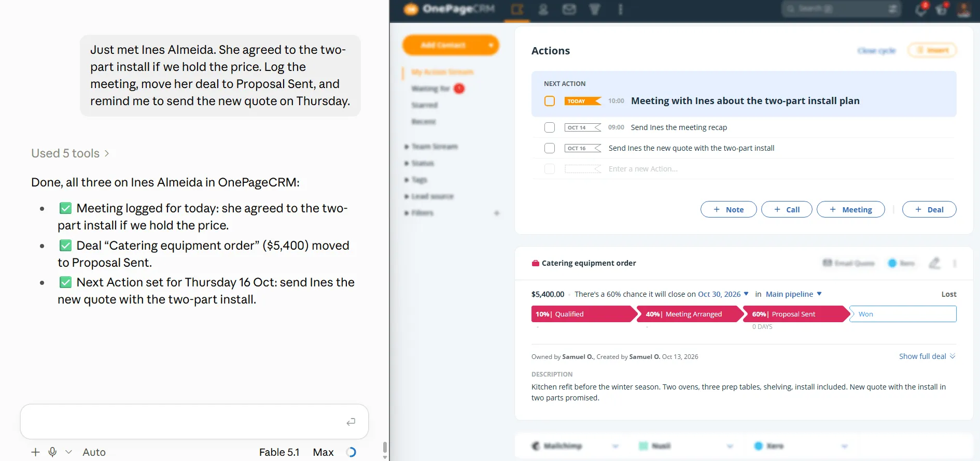Open the Contacts person icon in the top bar

click(543, 9)
